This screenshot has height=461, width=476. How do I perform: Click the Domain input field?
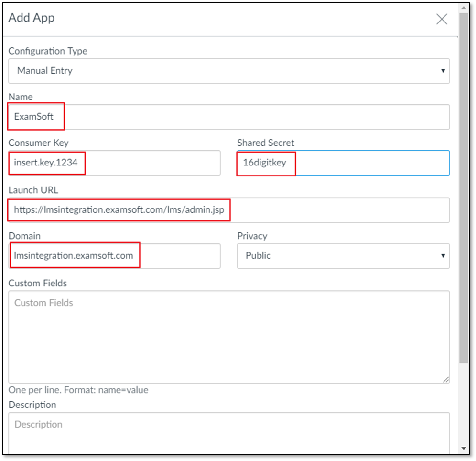(x=114, y=256)
